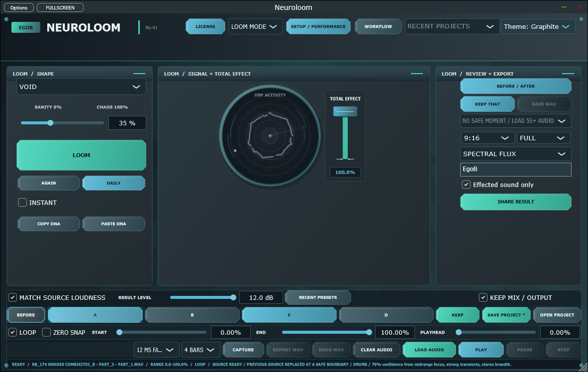Click the Sanity/Chaos slider handle
This screenshot has width=588, height=372.
pos(50,123)
